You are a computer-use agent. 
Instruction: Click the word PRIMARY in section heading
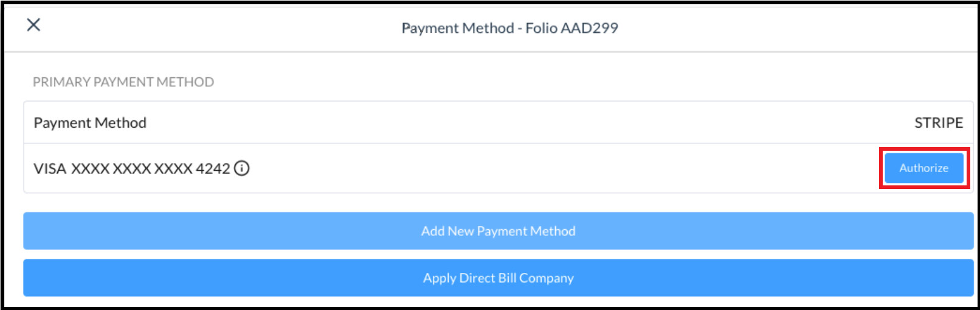pos(61,82)
